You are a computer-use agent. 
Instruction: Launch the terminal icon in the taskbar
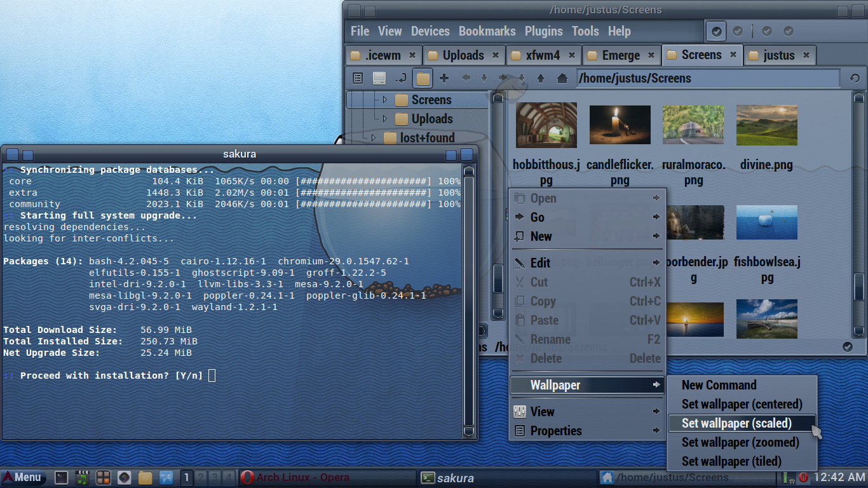pyautogui.click(x=62, y=477)
